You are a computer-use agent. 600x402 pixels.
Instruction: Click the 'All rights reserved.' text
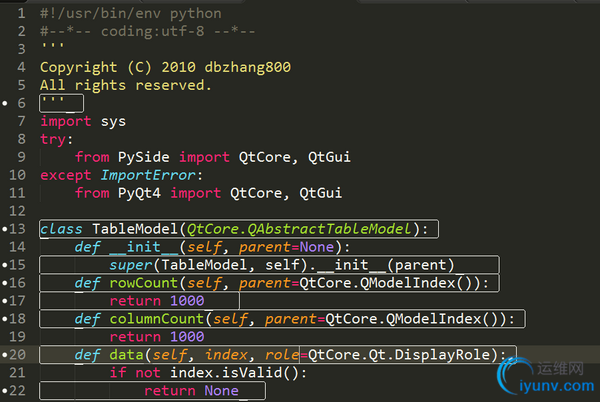(126, 85)
